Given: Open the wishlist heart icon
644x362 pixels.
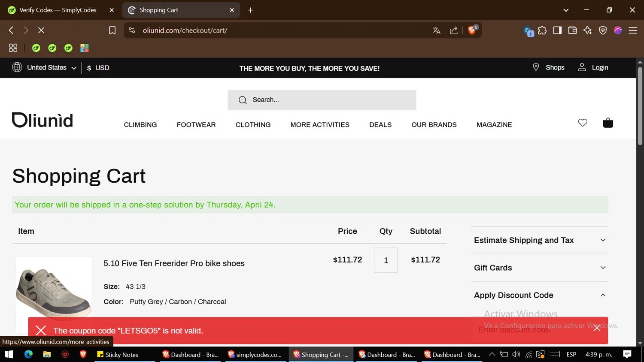Looking at the screenshot, I should click(583, 123).
